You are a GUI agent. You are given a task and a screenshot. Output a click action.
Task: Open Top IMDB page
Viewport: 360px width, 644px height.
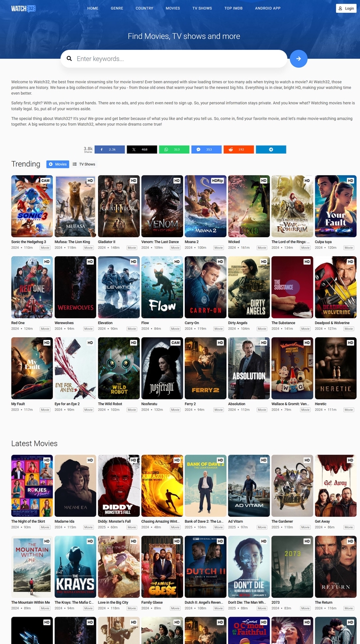coord(233,8)
